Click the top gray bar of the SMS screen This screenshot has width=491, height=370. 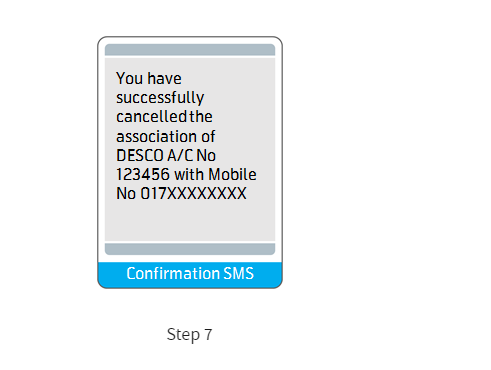pos(190,50)
